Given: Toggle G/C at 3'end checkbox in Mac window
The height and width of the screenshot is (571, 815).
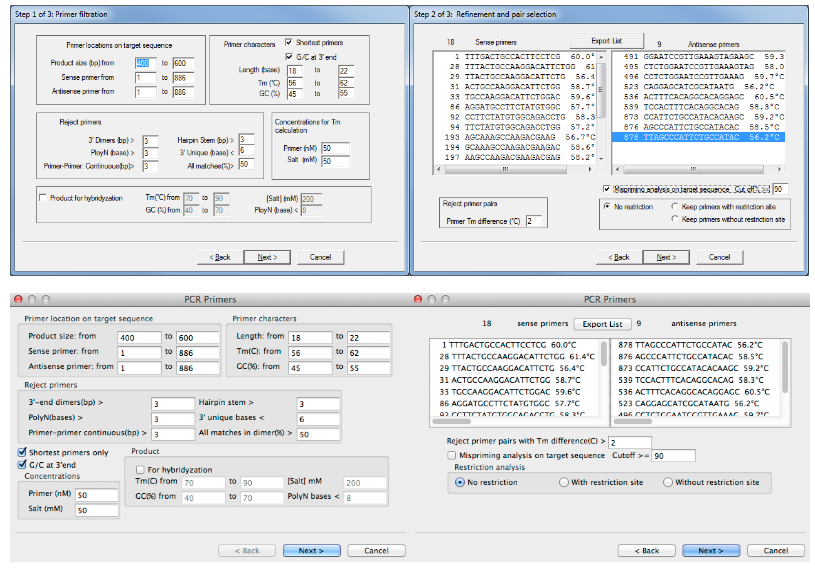Looking at the screenshot, I should click(x=22, y=464).
